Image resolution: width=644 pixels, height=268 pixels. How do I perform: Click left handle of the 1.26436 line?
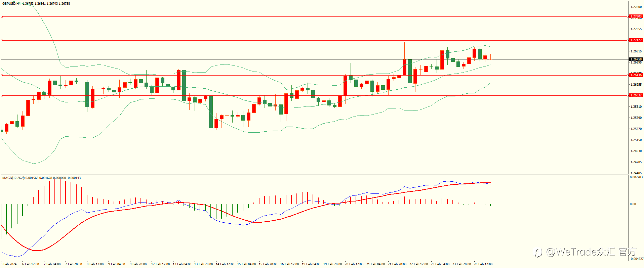click(2, 75)
